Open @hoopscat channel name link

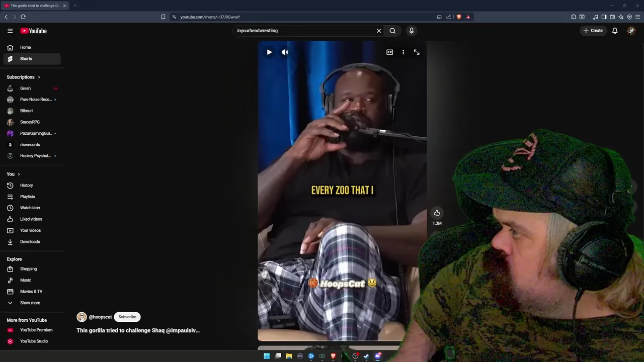point(100,317)
